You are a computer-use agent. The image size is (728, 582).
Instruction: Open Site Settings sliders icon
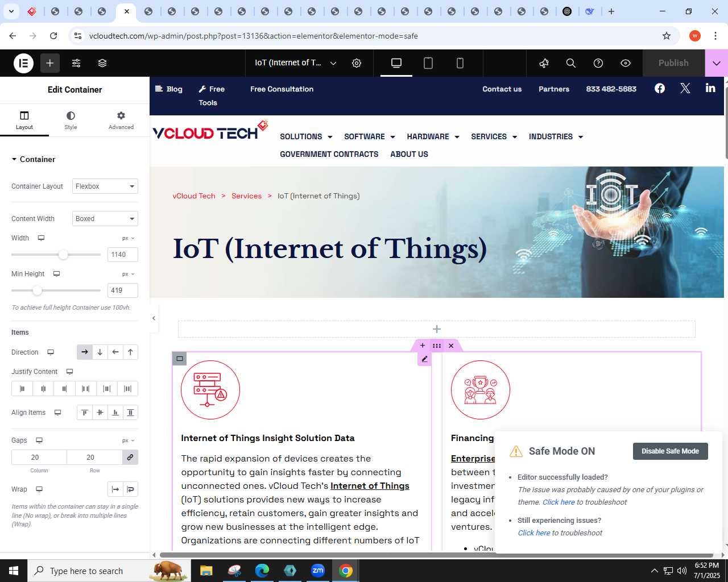76,63
